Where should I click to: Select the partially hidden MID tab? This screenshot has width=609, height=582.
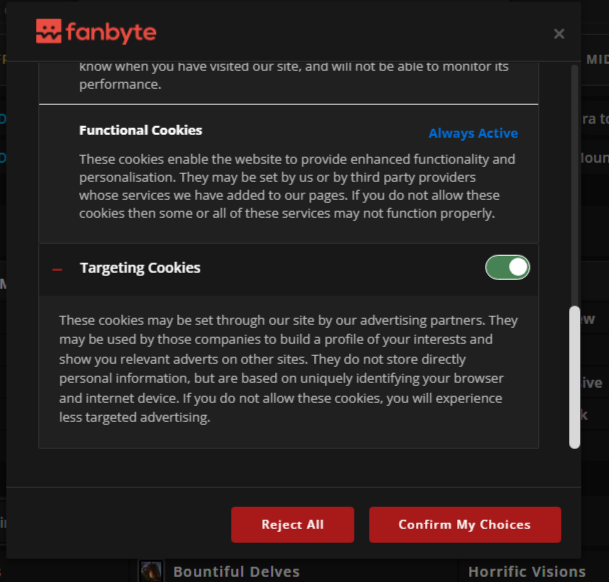click(x=596, y=60)
